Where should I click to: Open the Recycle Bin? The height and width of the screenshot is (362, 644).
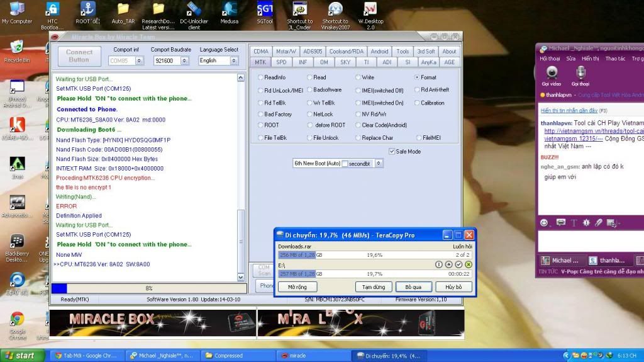[17, 52]
